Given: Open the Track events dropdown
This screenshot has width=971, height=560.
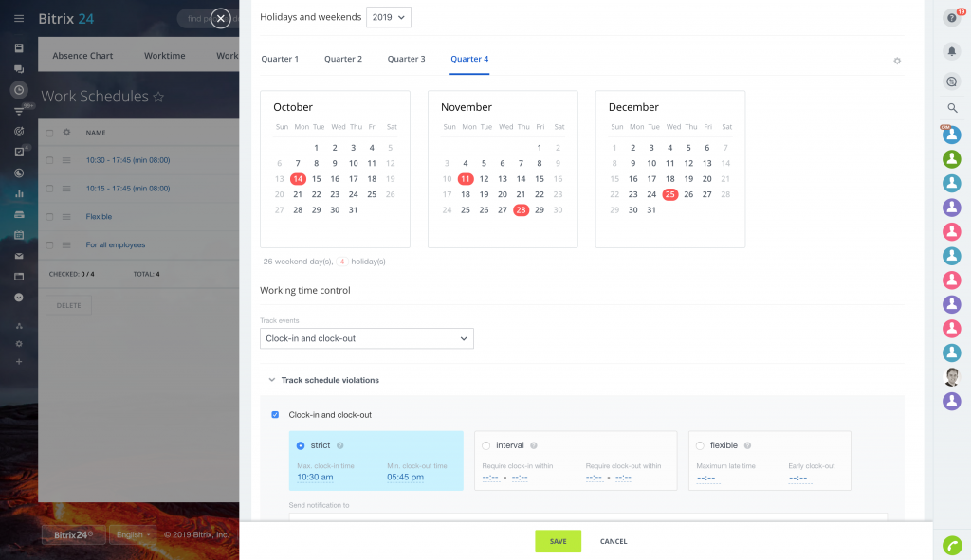Looking at the screenshot, I should pos(366,338).
